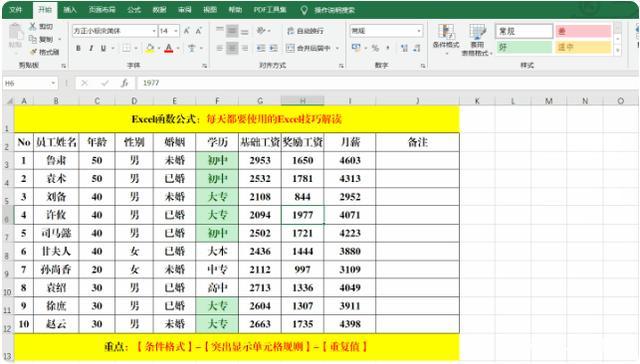Click the text orientation icon
Viewport: 640px width, 364px height.
click(260, 31)
